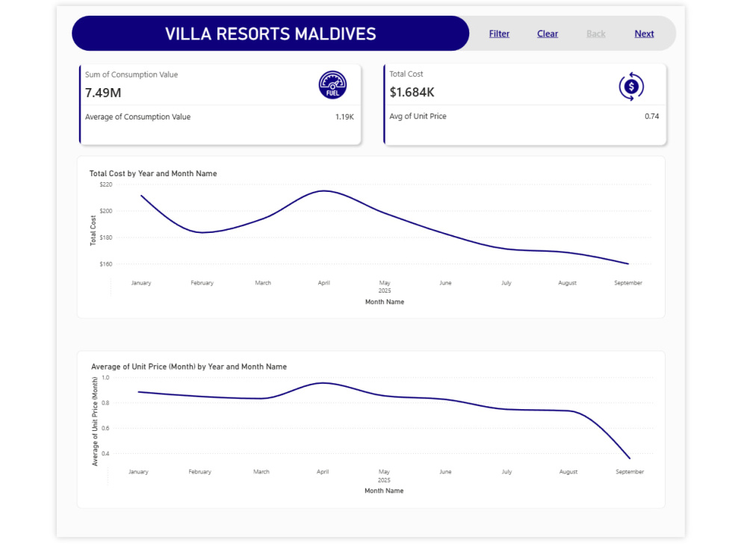Click April peak on Total Cost chart
This screenshot has width=747, height=560.
pyautogui.click(x=324, y=191)
